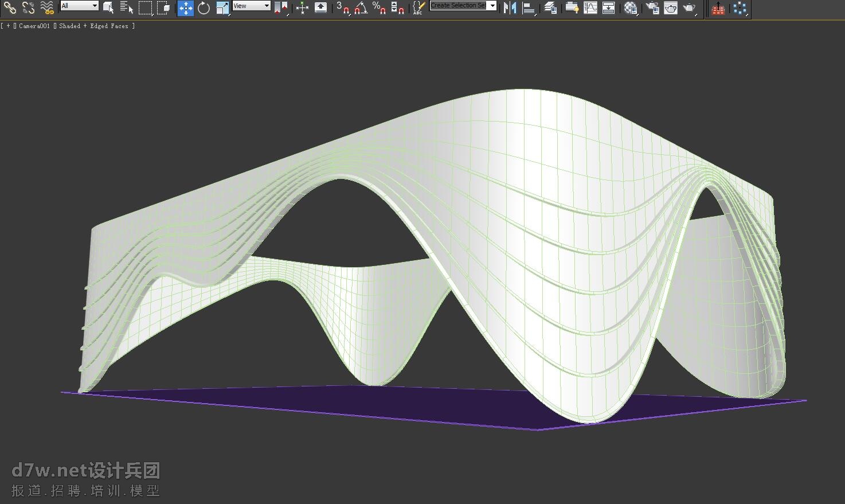This screenshot has height=504, width=845.
Task: Toggle the Graphite Modeling Tools ribbon
Action: tap(572, 7)
